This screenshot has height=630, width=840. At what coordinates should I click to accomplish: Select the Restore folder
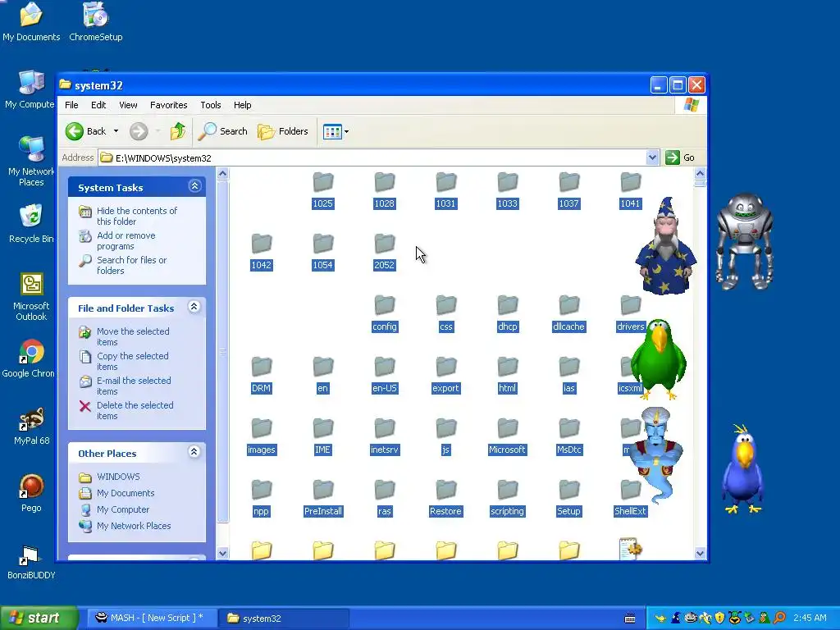point(445,498)
